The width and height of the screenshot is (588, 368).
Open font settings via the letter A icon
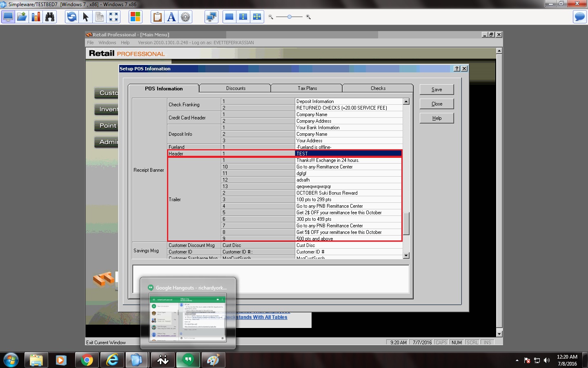[171, 17]
